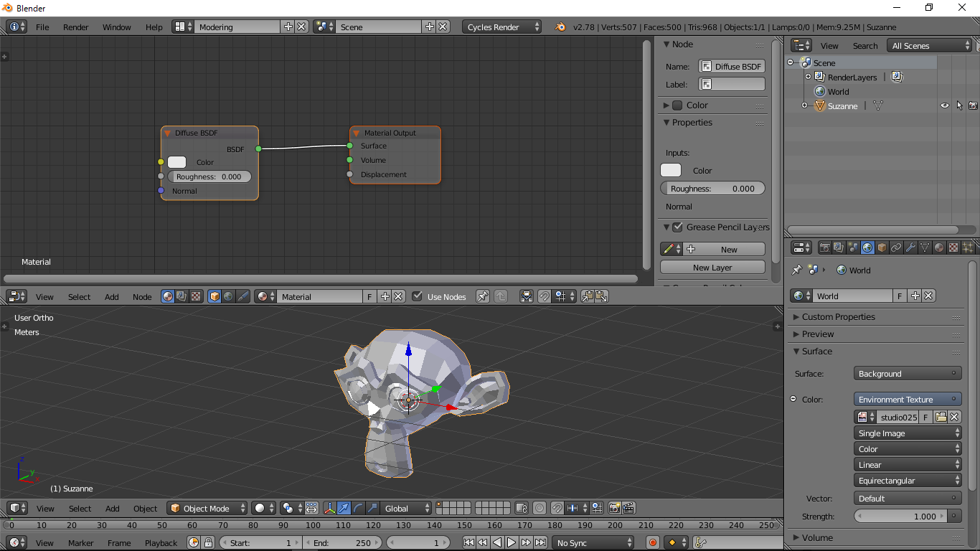Click the pin icon in properties breadcrumb

coord(796,270)
